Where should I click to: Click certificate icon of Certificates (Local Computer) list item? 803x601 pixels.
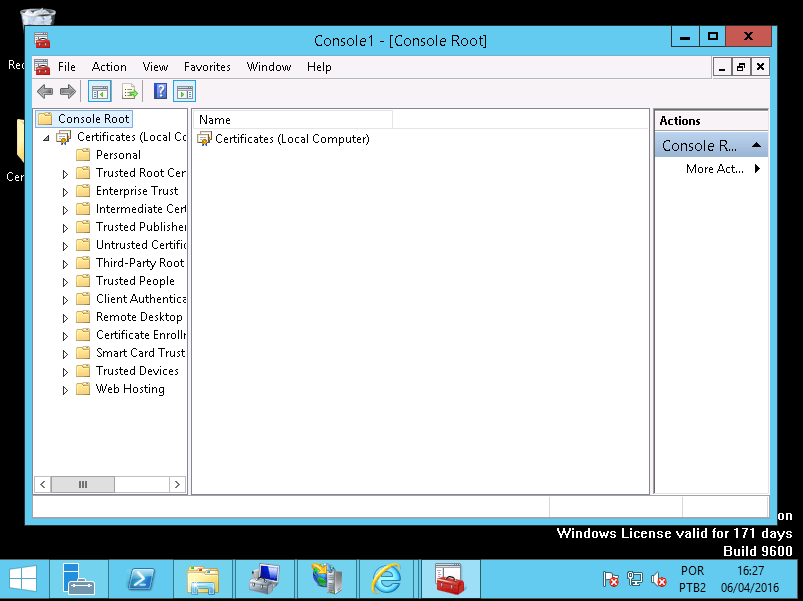tap(204, 139)
